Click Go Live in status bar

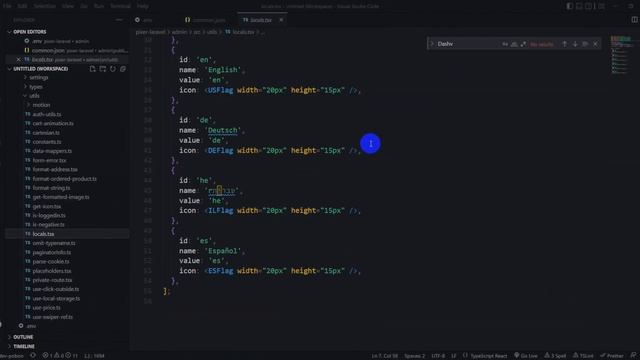coord(526,356)
